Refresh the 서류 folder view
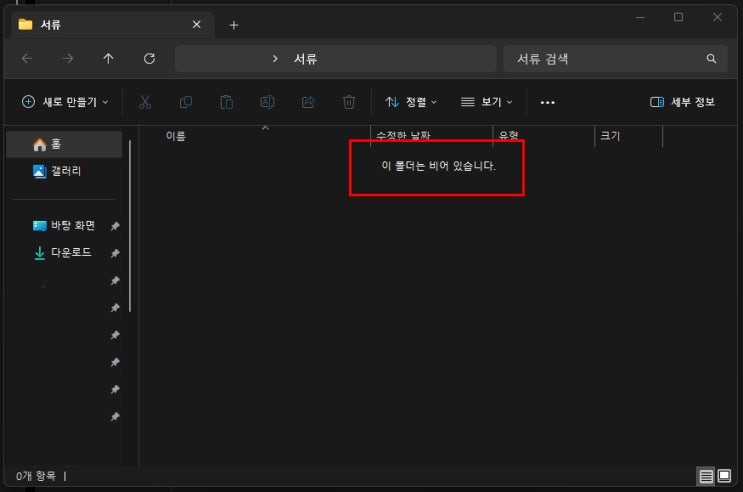 tap(149, 59)
